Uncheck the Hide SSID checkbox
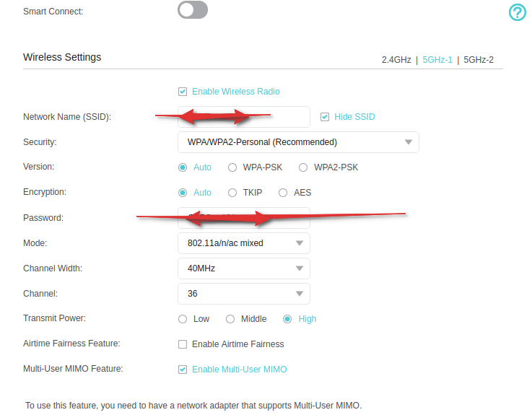Image resolution: width=532 pixels, height=415 pixels. (325, 117)
